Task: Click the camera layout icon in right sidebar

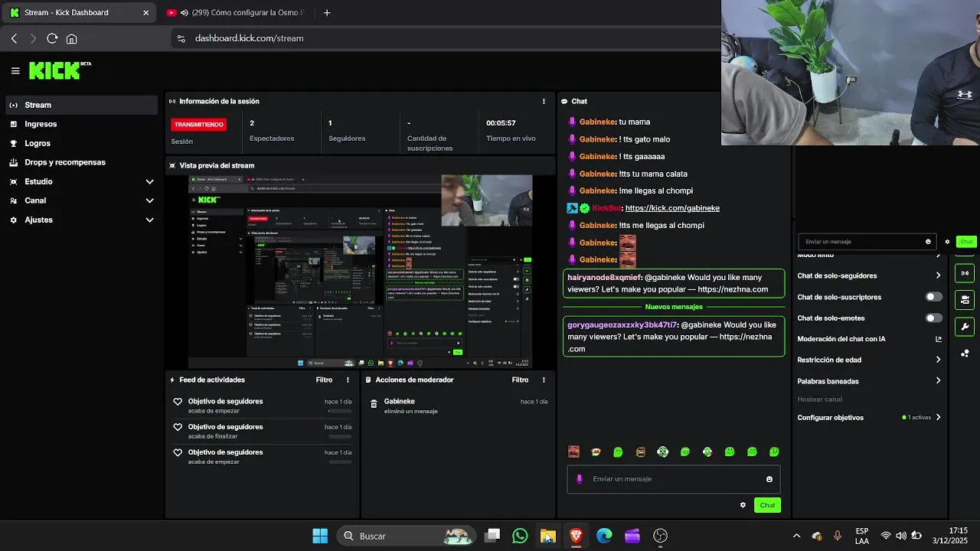Action: point(965,299)
